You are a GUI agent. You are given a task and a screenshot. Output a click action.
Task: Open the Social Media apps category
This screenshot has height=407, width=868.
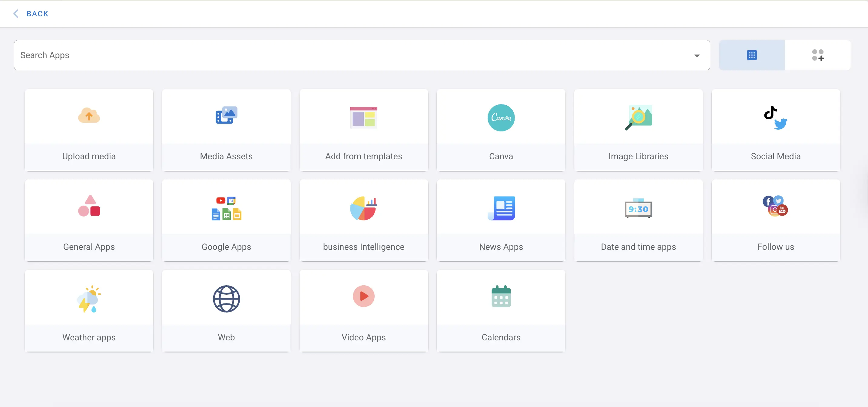776,130
